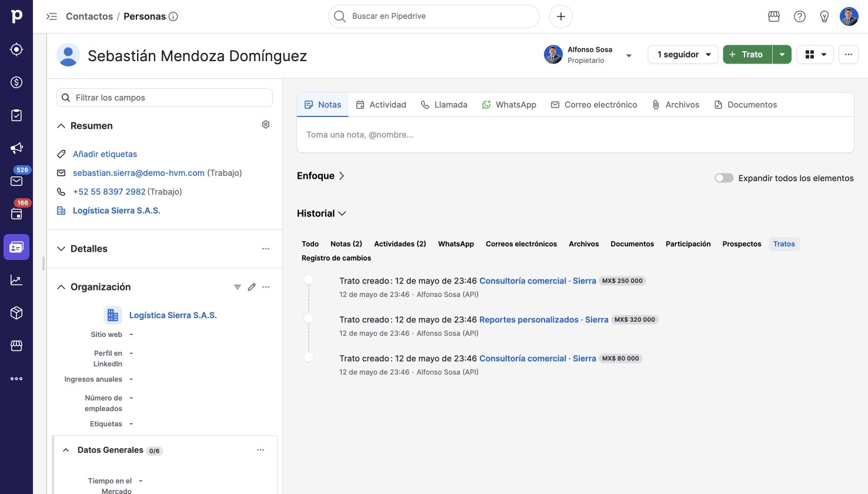868x494 pixels.
Task: Open Insights chart icon in sidebar
Action: click(x=16, y=280)
